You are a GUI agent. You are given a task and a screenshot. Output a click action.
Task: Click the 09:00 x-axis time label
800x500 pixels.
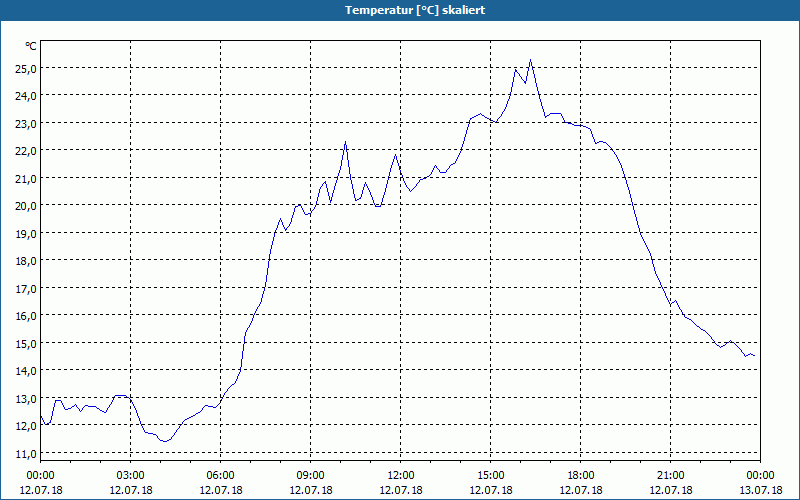click(311, 476)
